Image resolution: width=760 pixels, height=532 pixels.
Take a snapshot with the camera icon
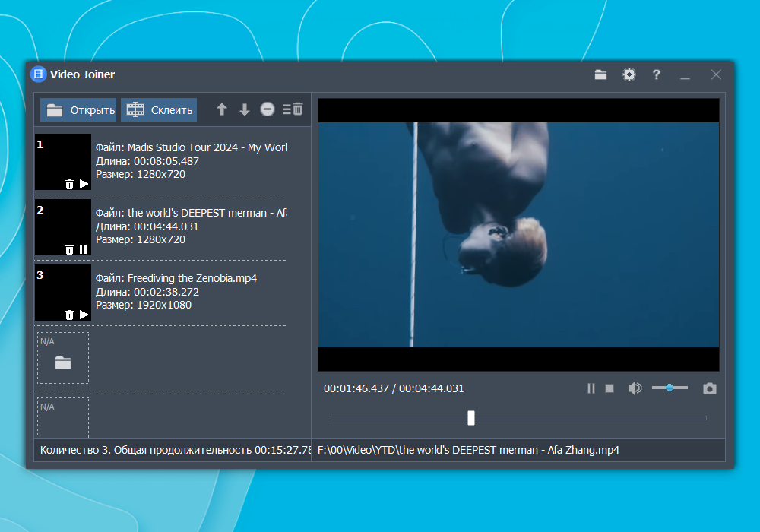pos(710,388)
